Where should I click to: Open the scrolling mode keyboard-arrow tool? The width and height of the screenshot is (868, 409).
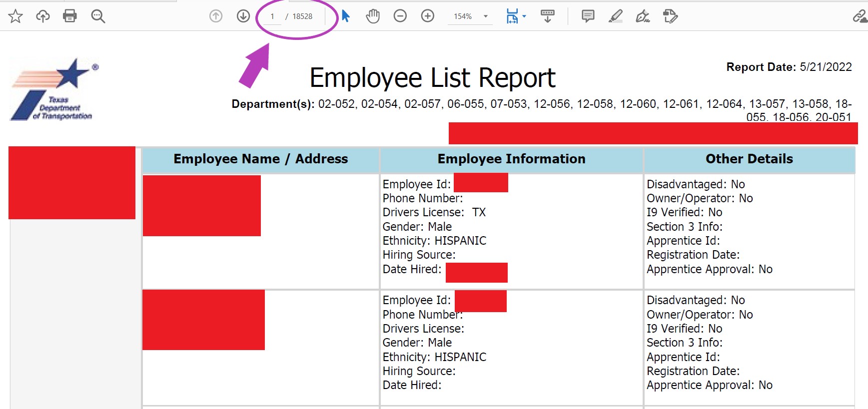[548, 16]
